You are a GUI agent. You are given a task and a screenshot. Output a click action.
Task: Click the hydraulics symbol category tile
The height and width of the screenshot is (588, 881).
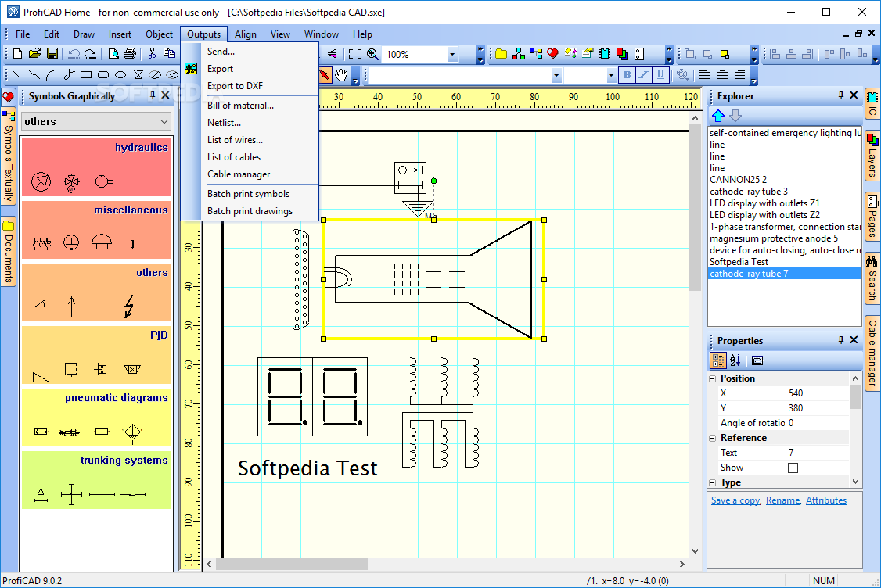96,167
